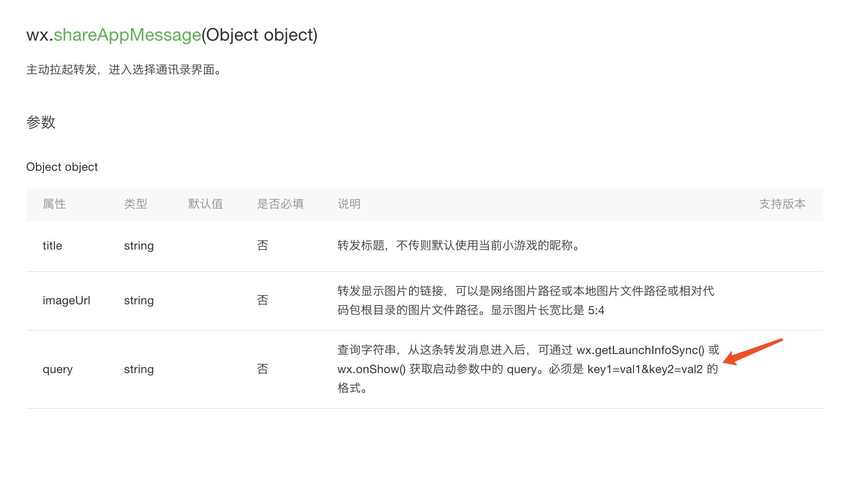The height and width of the screenshot is (485, 868).
Task: Click the 是否必填 column header
Action: point(280,204)
